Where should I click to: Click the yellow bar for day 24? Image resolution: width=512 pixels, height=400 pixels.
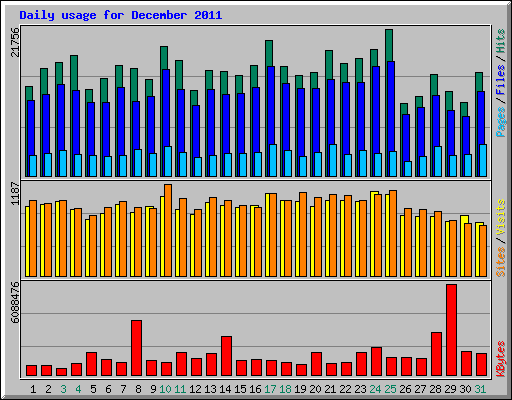pos(373,234)
